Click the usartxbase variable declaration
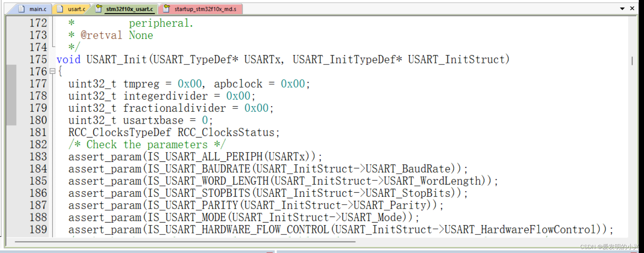 tap(153, 120)
